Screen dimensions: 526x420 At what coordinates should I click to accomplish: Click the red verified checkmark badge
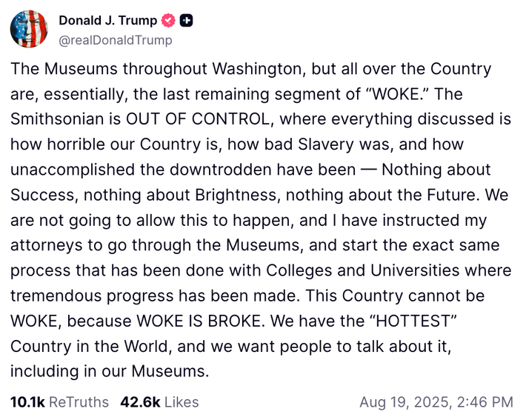click(x=168, y=21)
